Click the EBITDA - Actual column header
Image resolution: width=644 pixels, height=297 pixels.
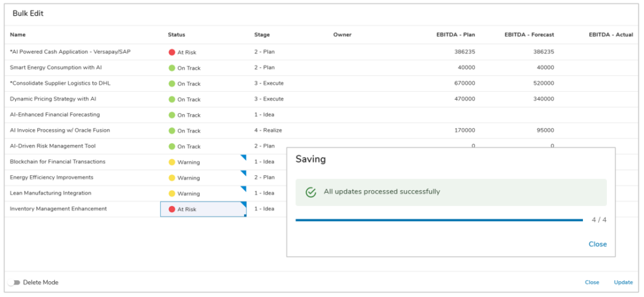pos(611,35)
